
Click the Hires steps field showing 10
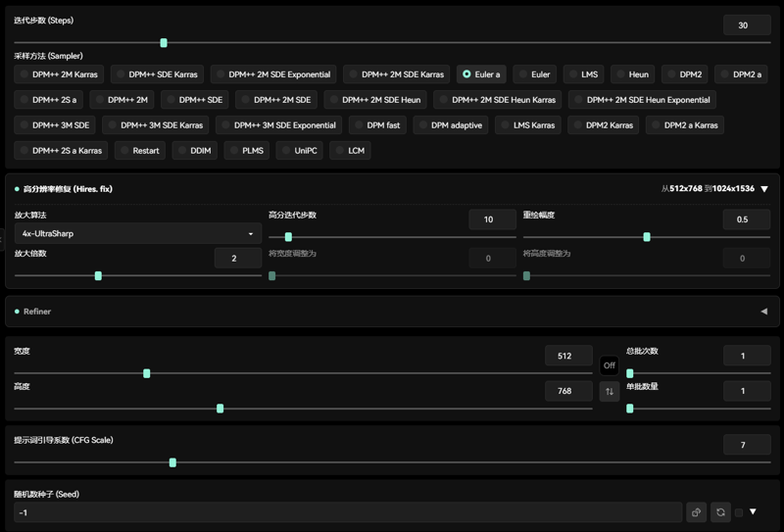pyautogui.click(x=493, y=219)
